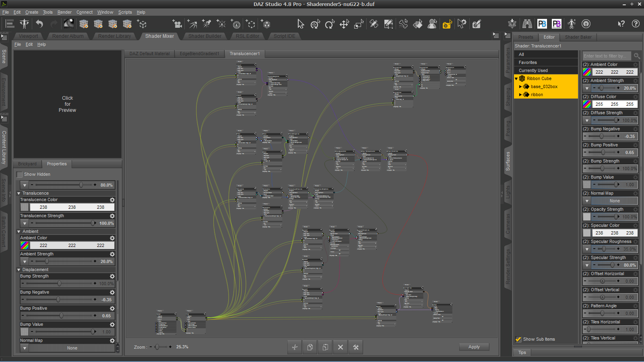Viewport: 644px width, 362px height.
Task: Select the Rotate tool
Action: tap(330, 24)
